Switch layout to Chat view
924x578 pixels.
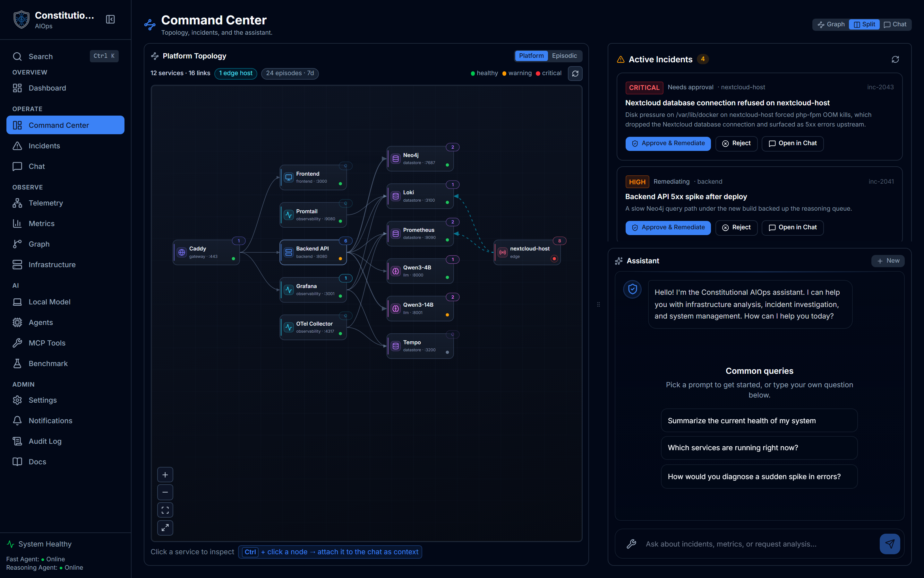[x=895, y=24]
